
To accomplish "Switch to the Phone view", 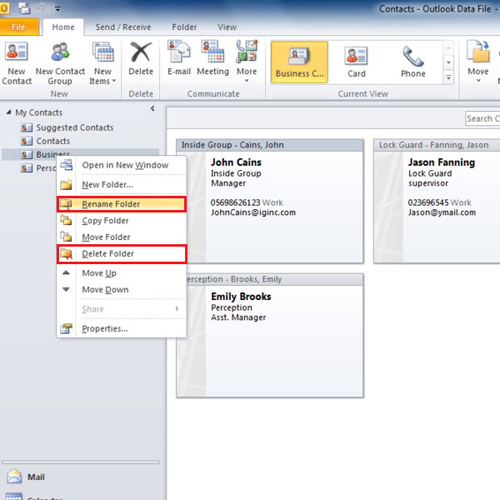I will coord(413,62).
